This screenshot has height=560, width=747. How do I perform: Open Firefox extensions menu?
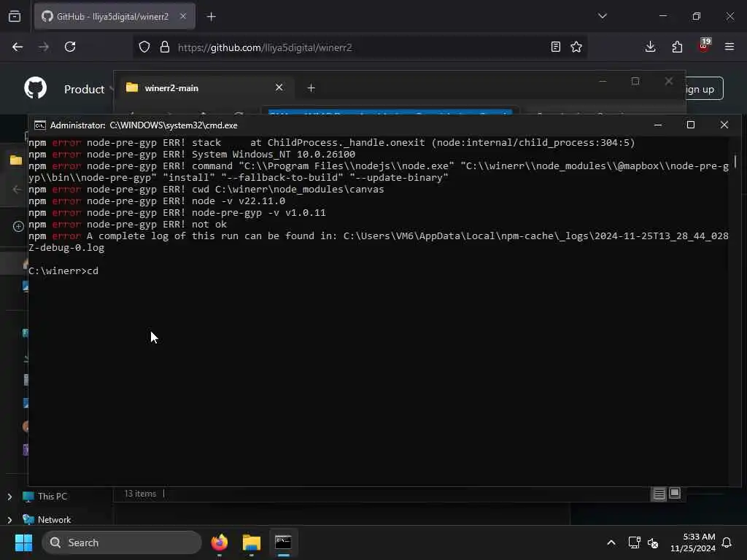point(677,47)
